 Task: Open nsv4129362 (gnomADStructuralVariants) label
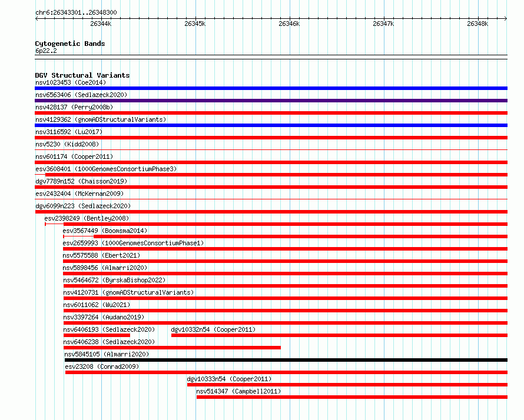tap(101, 119)
